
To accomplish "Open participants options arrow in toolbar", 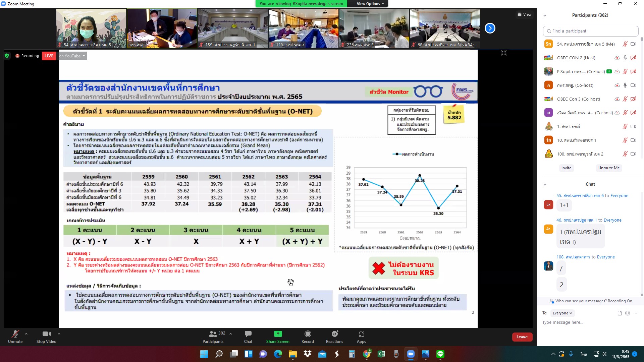I will (231, 334).
